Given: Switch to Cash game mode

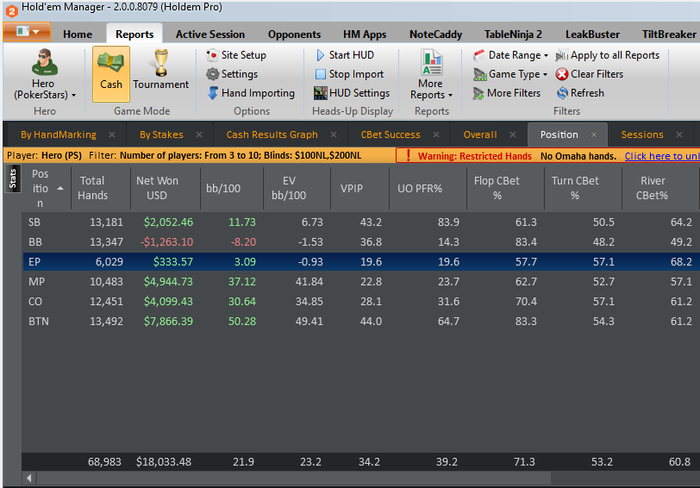Looking at the screenshot, I should click(111, 74).
